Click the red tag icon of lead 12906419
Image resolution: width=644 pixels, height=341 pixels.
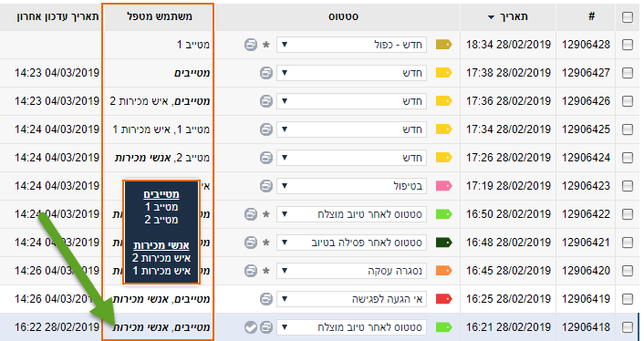pos(443,299)
